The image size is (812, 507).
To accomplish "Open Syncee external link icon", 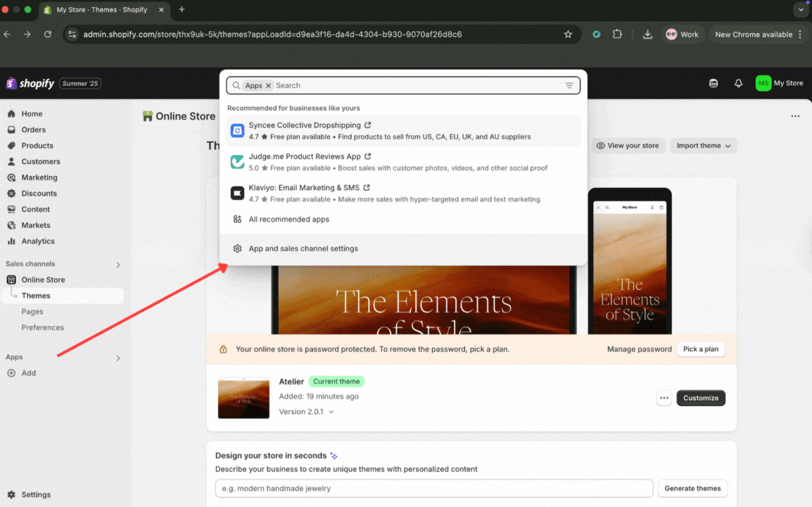I will click(368, 125).
